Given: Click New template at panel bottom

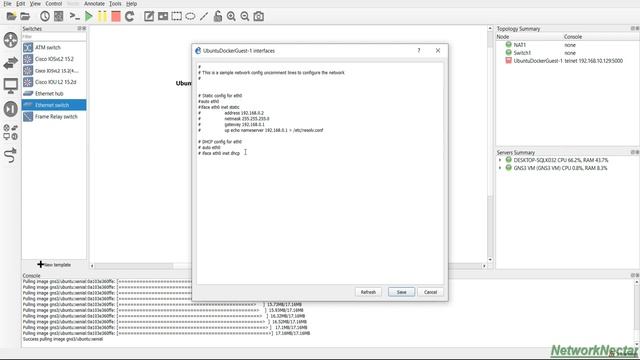Looking at the screenshot, I should pos(54,264).
